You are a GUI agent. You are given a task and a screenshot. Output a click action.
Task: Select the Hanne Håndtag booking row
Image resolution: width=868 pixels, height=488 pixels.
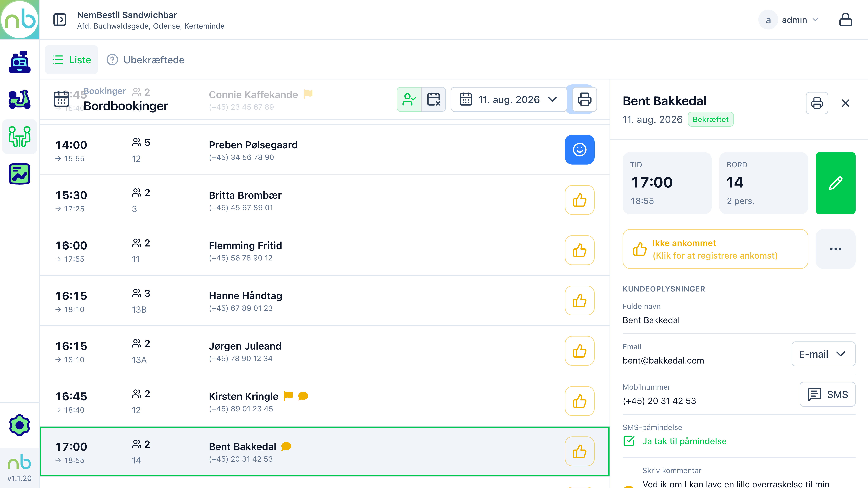324,300
